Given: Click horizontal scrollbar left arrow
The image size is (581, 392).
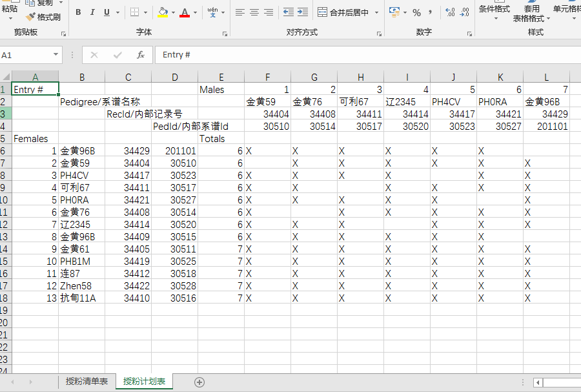Looking at the screenshot, I should pos(538,382).
